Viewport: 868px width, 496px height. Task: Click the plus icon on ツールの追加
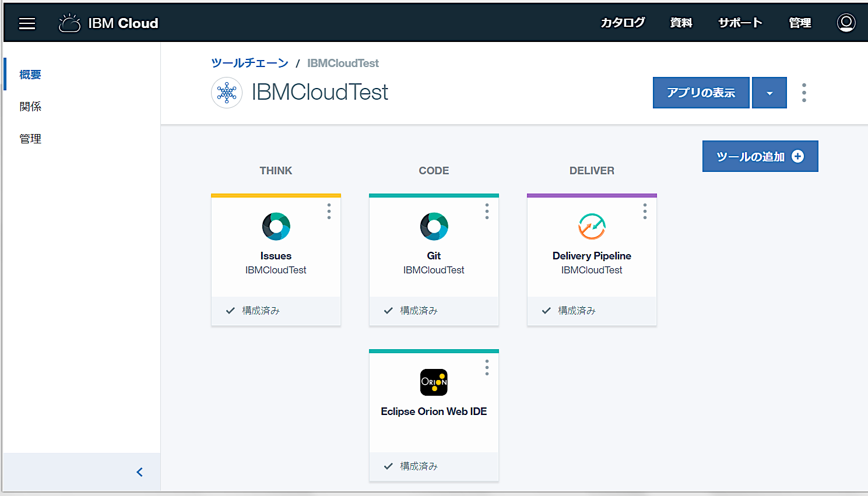pyautogui.click(x=798, y=156)
